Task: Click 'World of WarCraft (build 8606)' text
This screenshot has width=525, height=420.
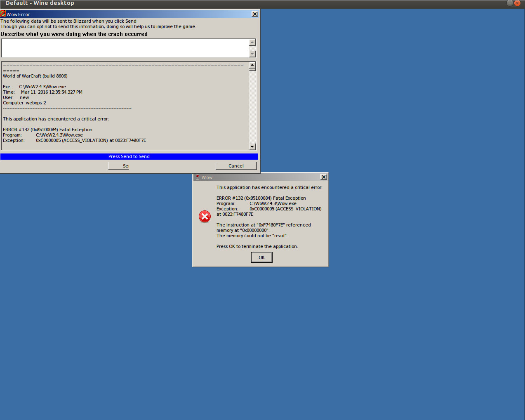Action: [x=35, y=76]
